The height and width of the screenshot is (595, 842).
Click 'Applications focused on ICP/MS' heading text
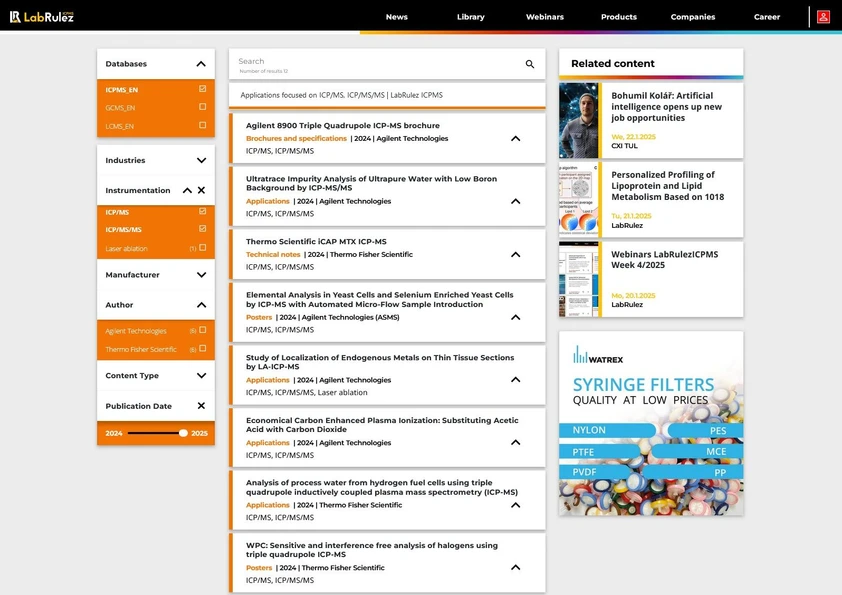(x=342, y=95)
